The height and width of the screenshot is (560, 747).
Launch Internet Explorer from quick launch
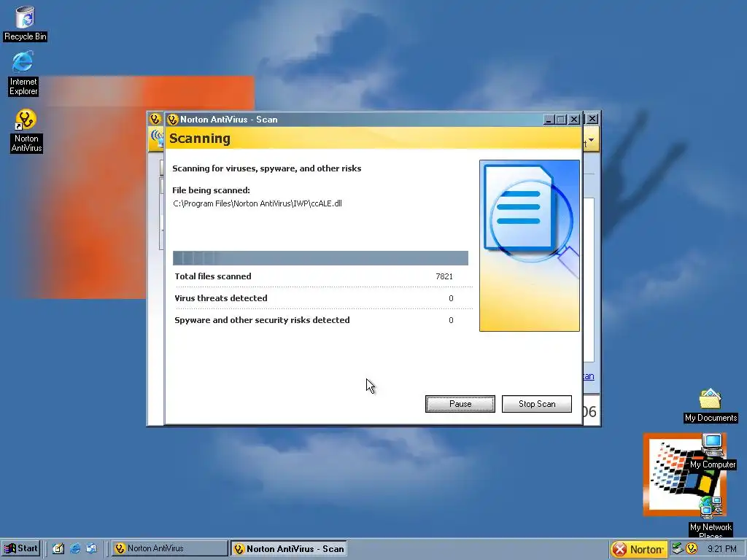(75, 548)
